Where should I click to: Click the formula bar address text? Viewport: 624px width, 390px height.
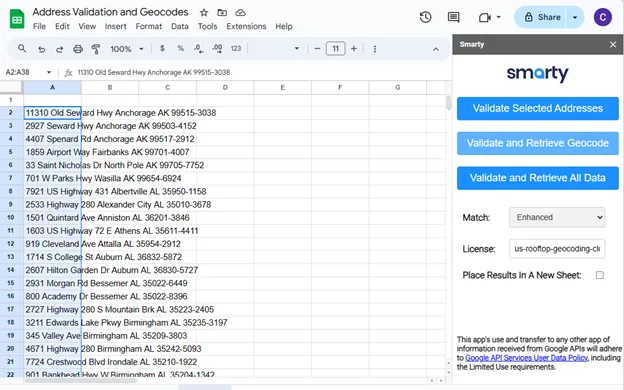154,72
